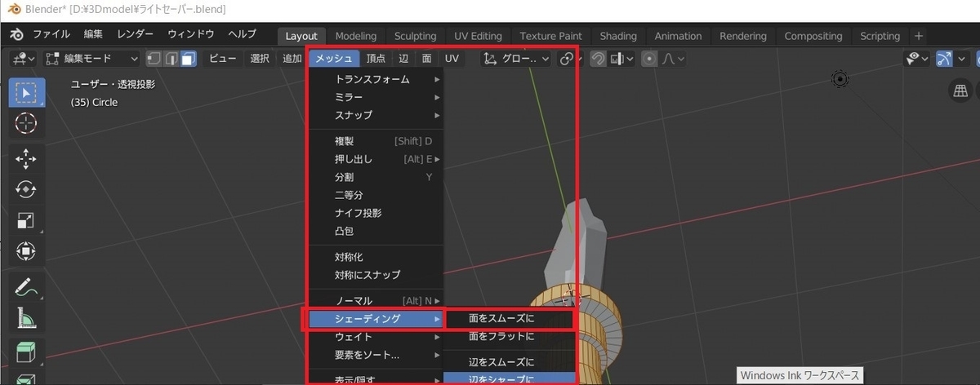
Task: Expand the 押し出し submenu
Action: tap(376, 159)
